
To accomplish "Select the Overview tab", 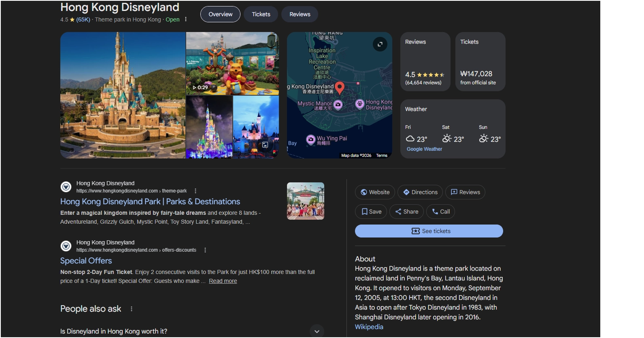I will (220, 14).
